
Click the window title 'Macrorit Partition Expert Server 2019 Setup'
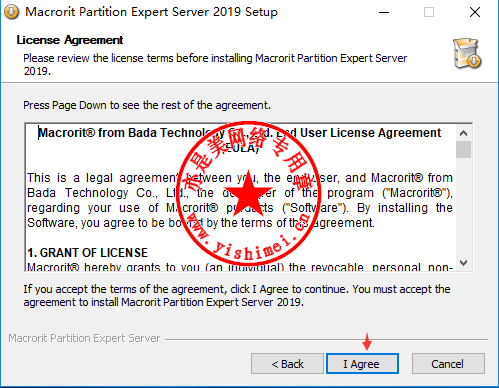(151, 12)
